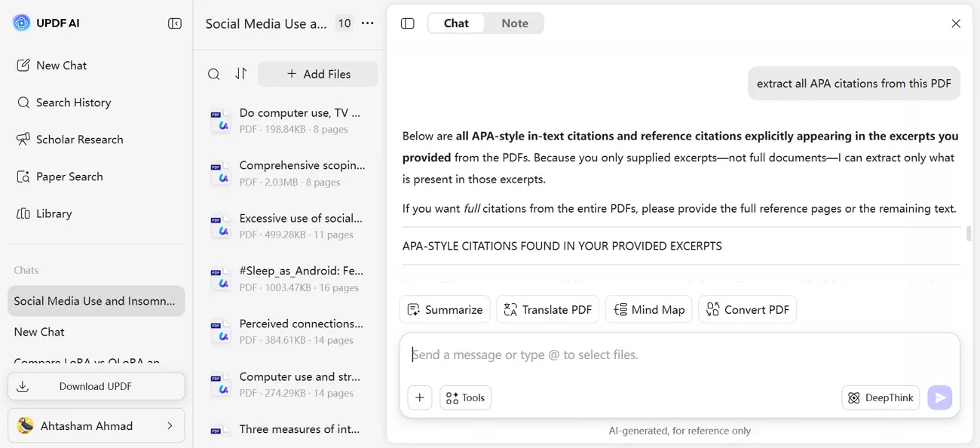Viewport: 980px width, 448px height.
Task: Enable DeepThink mode
Action: (x=880, y=397)
